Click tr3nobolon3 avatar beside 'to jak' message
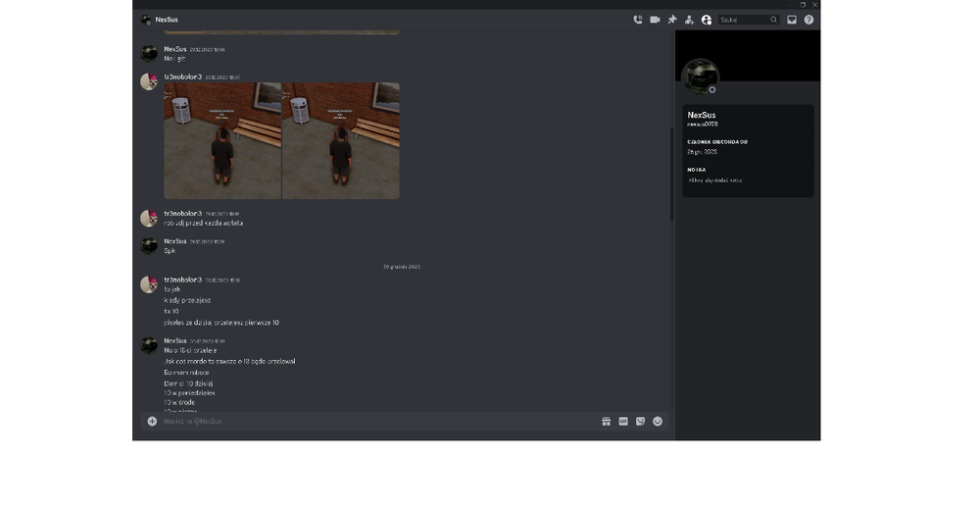The image size is (980, 511). pos(149,284)
